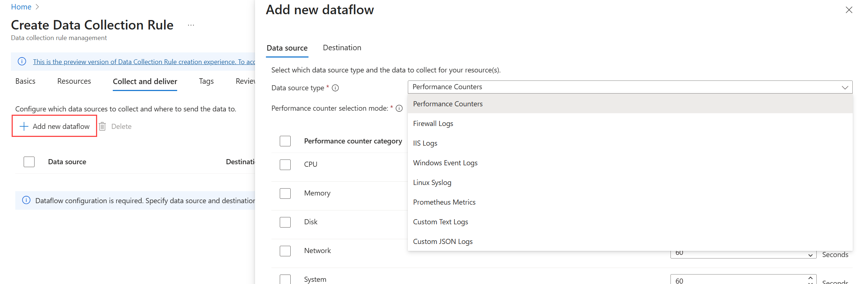Increment the System sample rate stepper
868x284 pixels.
(810, 278)
